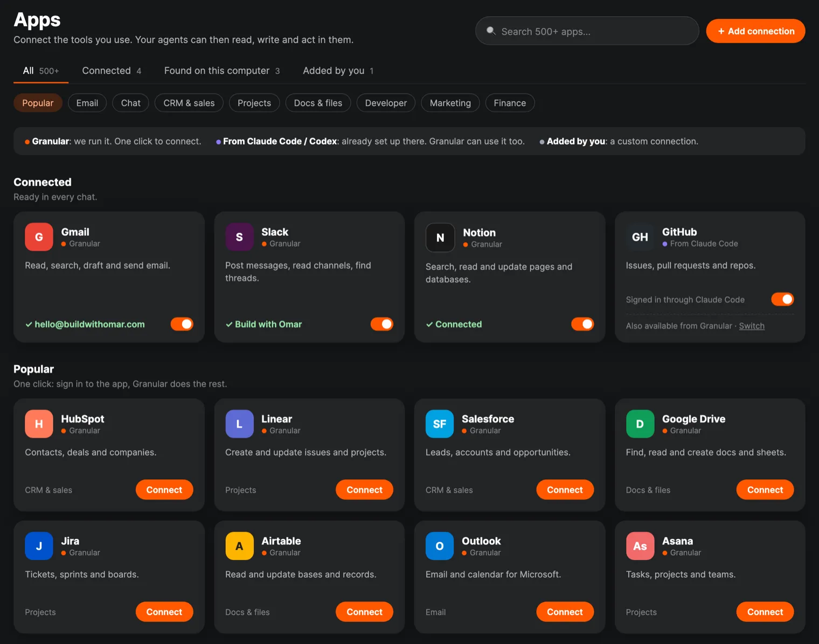
Task: Click the HubSpot app icon
Action: coord(39,424)
